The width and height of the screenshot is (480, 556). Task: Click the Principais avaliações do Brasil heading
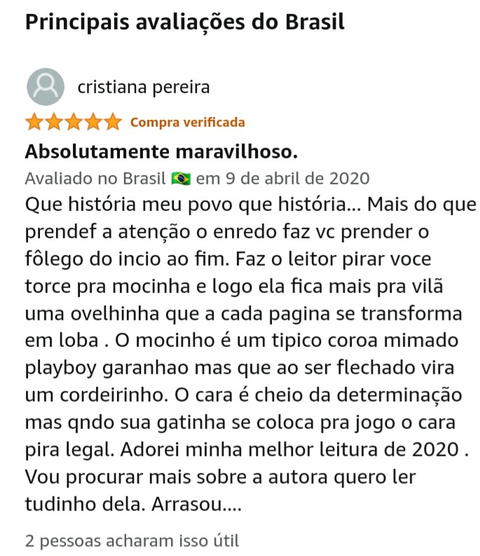[185, 22]
